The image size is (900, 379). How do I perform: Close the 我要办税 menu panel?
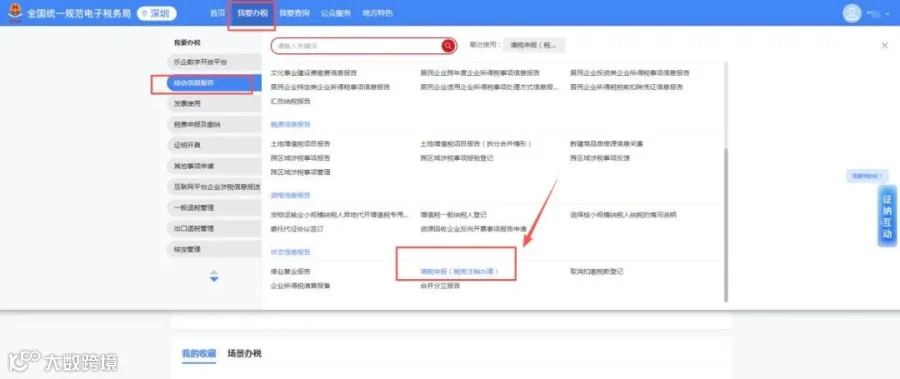(x=884, y=45)
